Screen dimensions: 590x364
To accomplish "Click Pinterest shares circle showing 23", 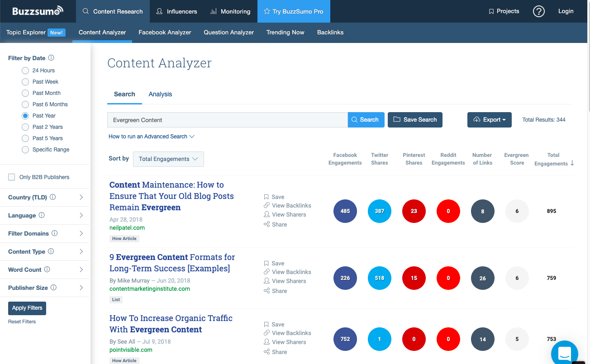I will (x=414, y=211).
